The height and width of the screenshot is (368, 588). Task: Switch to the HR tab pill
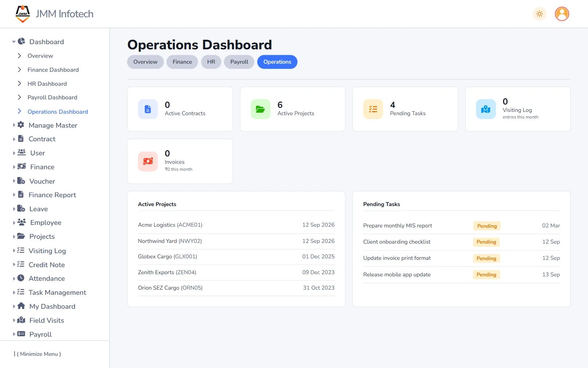[x=211, y=62]
